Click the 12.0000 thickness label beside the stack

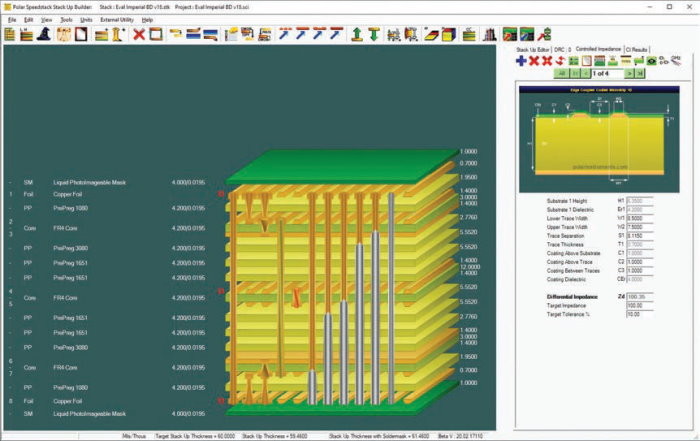point(470,267)
